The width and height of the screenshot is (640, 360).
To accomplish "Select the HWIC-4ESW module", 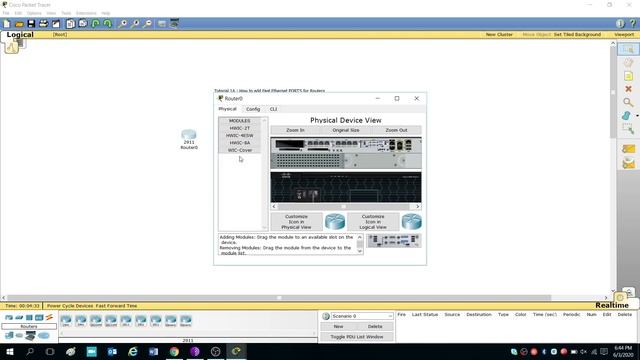I will (240, 136).
